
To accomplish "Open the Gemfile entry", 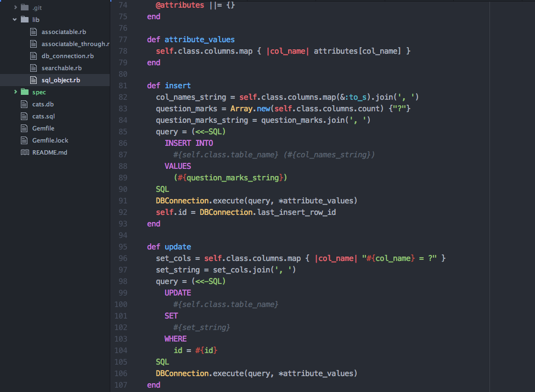I will tap(43, 128).
